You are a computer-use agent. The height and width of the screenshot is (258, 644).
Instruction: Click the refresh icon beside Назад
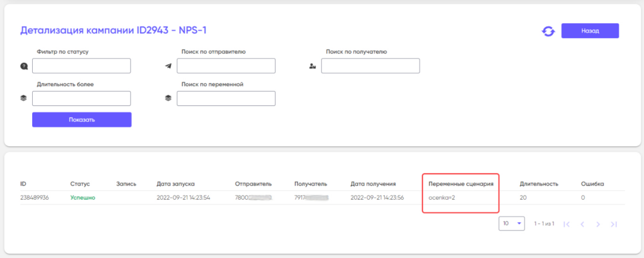point(548,31)
